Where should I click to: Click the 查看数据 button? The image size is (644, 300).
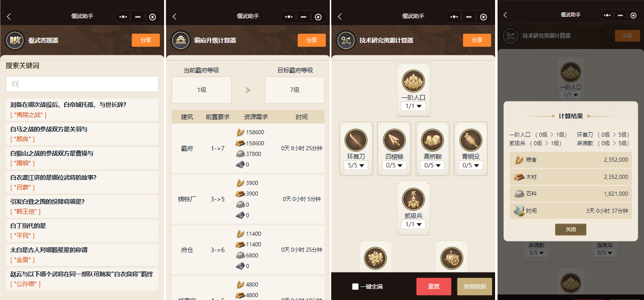tap(475, 286)
